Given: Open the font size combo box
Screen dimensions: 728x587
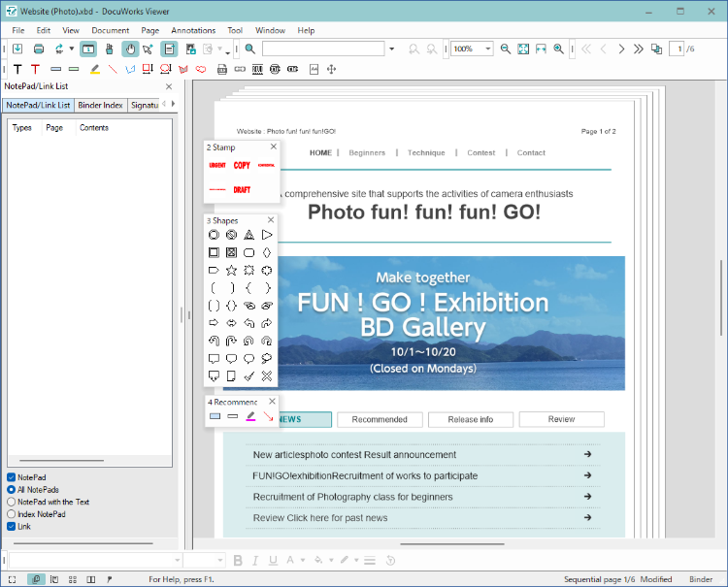Looking at the screenshot, I should coord(204,561).
